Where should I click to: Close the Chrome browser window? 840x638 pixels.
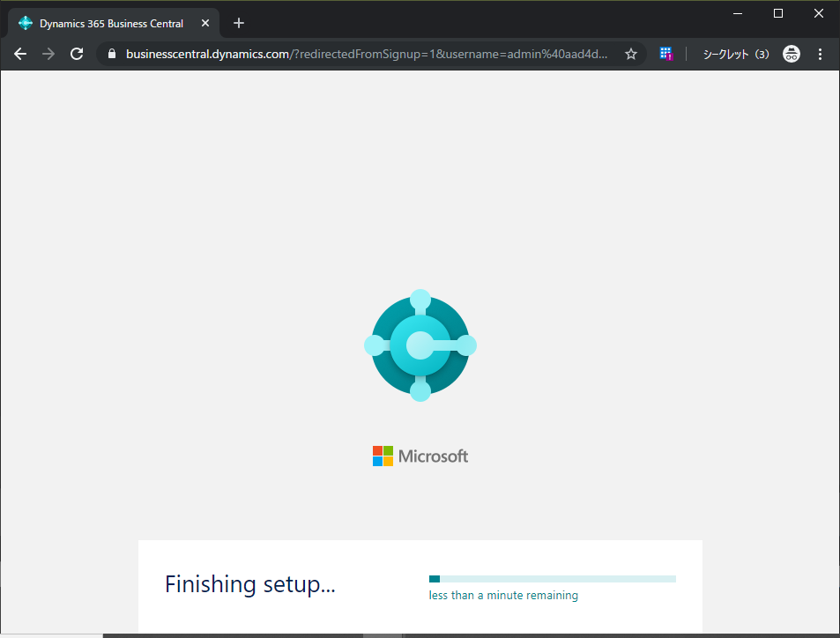[x=819, y=13]
